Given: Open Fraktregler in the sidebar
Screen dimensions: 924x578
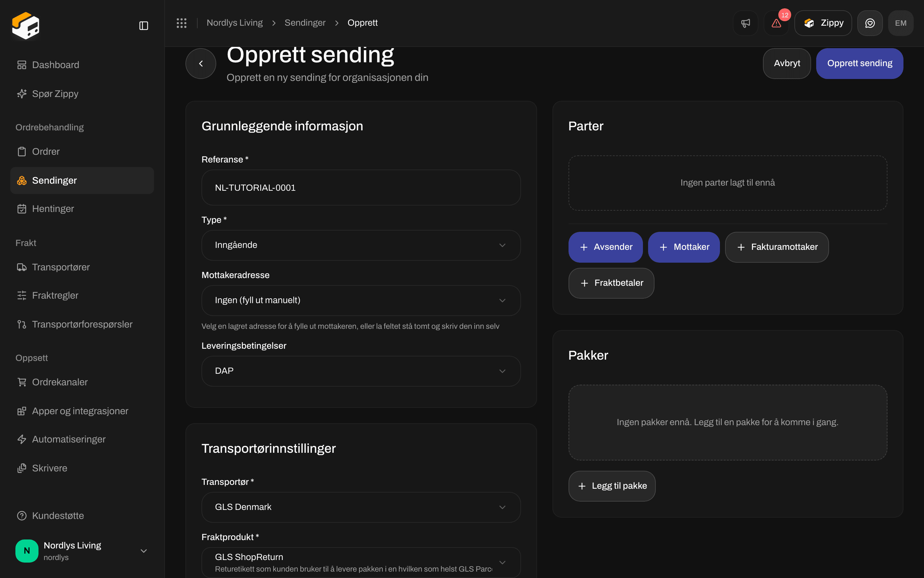Looking at the screenshot, I should [x=82, y=295].
